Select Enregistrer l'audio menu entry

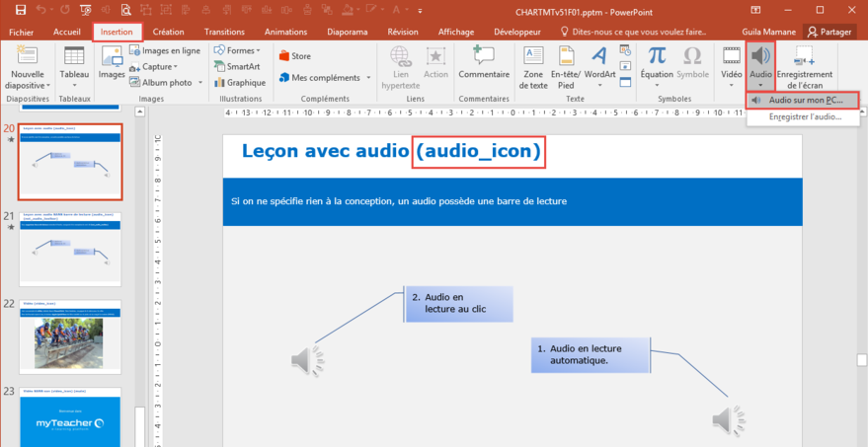804,116
